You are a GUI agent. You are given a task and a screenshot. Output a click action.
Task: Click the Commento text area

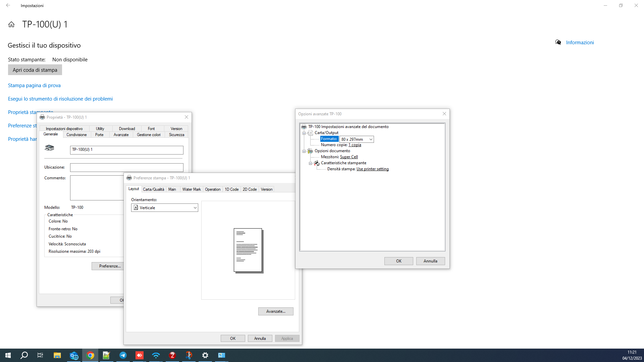97,188
